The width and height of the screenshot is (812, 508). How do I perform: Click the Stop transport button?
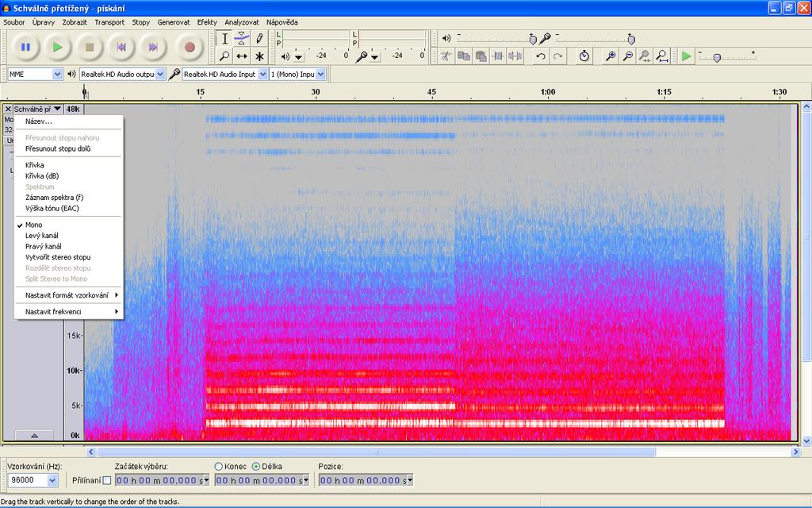(x=90, y=47)
